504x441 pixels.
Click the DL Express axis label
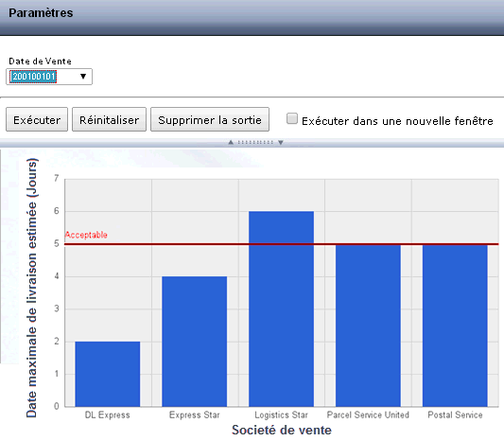click(108, 415)
